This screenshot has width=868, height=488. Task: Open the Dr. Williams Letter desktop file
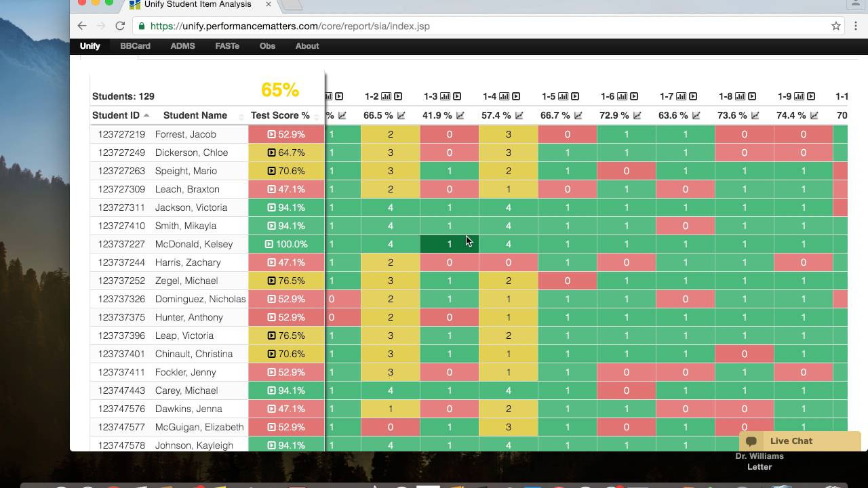[x=759, y=461]
